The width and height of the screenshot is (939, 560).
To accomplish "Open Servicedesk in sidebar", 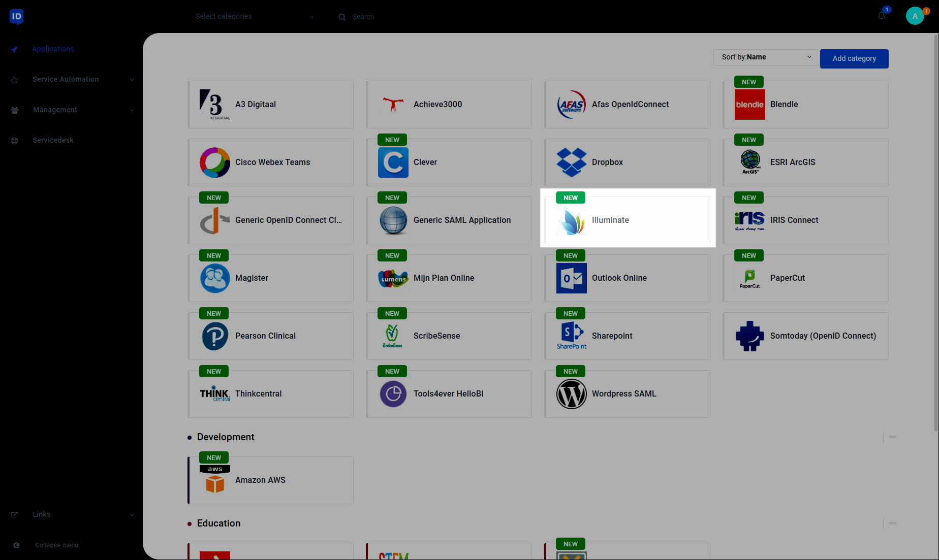I will 53,140.
